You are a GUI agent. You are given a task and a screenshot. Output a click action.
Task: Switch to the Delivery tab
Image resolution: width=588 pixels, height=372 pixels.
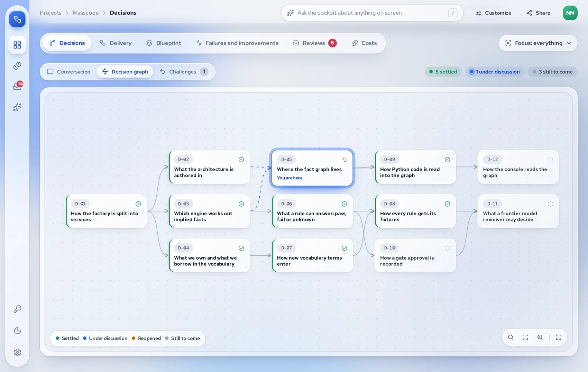(116, 43)
